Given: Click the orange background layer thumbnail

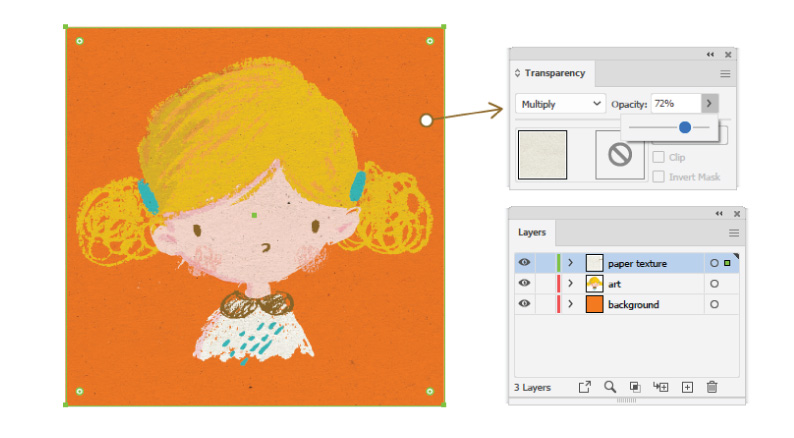Looking at the screenshot, I should tap(594, 304).
